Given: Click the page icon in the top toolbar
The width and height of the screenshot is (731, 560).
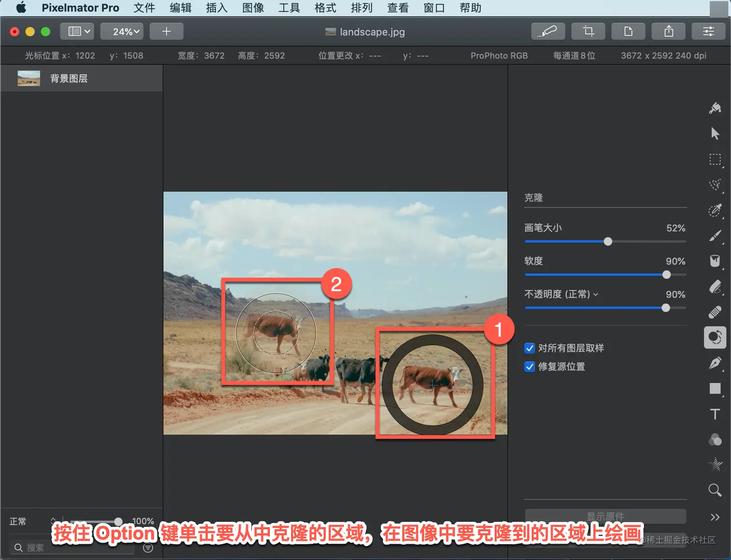Looking at the screenshot, I should coord(629,31).
